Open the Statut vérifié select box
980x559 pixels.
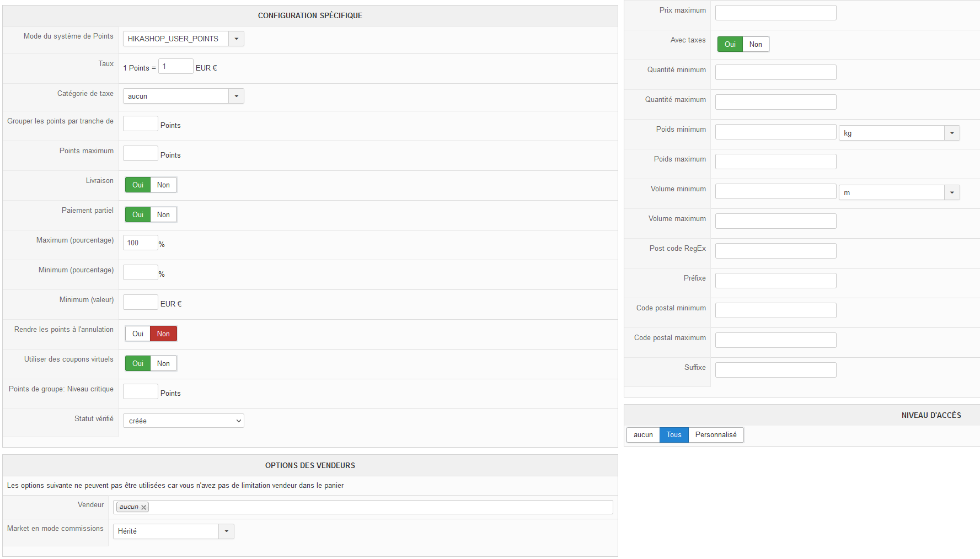pyautogui.click(x=183, y=421)
